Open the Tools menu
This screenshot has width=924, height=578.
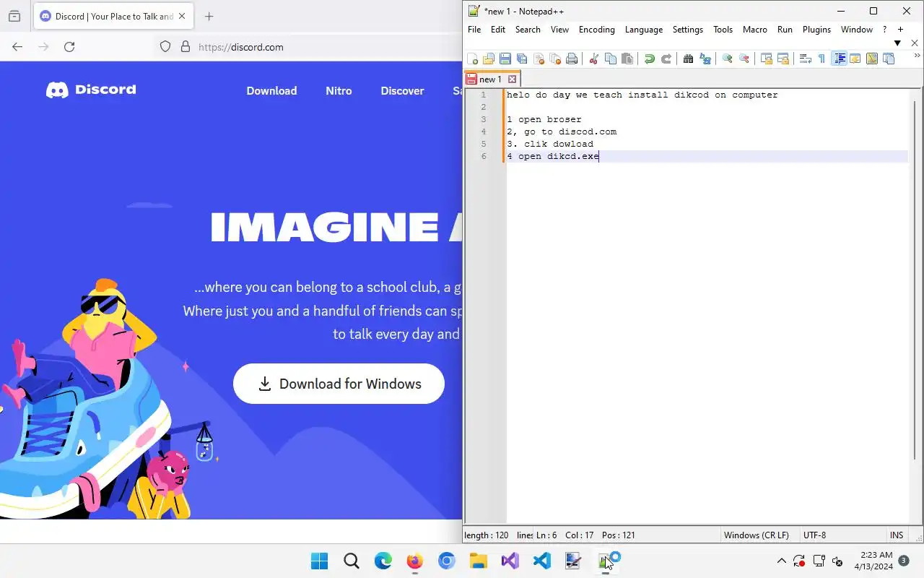point(723,30)
